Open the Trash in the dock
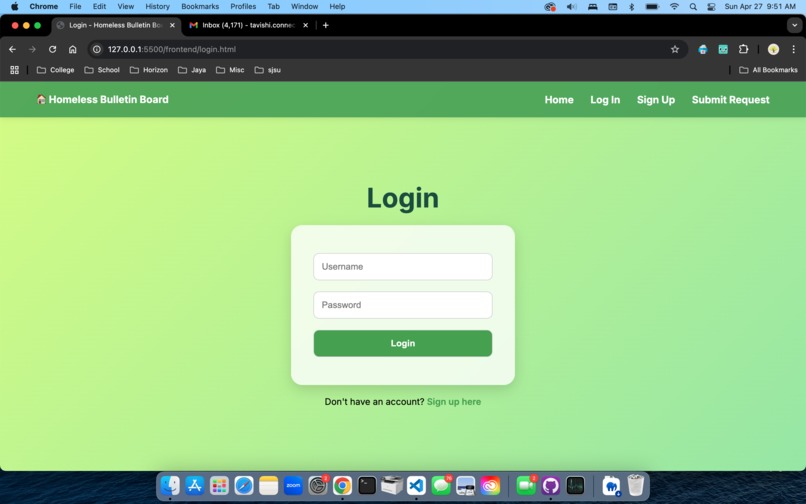Screen dimensions: 806x504 pyautogui.click(x=636, y=485)
